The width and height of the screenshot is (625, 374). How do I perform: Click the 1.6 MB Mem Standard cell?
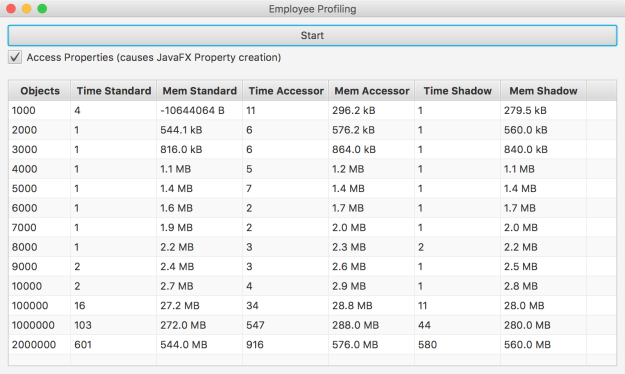tap(199, 208)
